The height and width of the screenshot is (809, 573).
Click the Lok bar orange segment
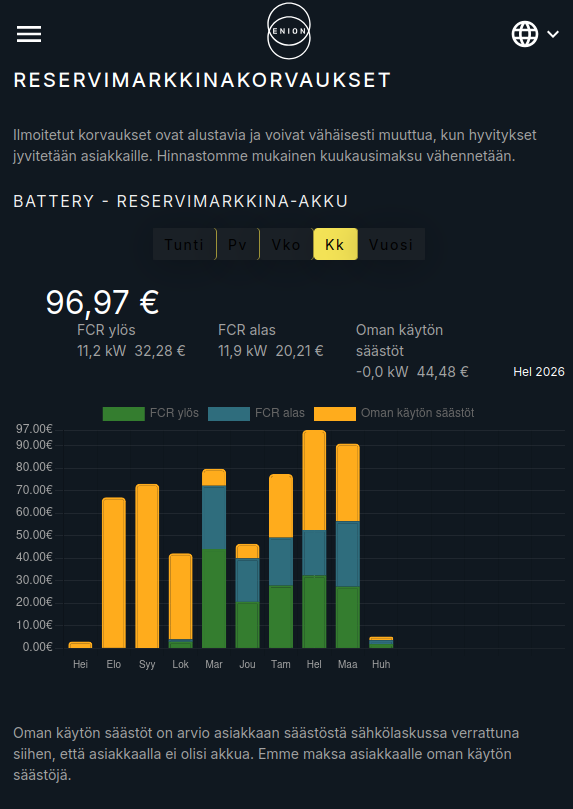tap(181, 596)
